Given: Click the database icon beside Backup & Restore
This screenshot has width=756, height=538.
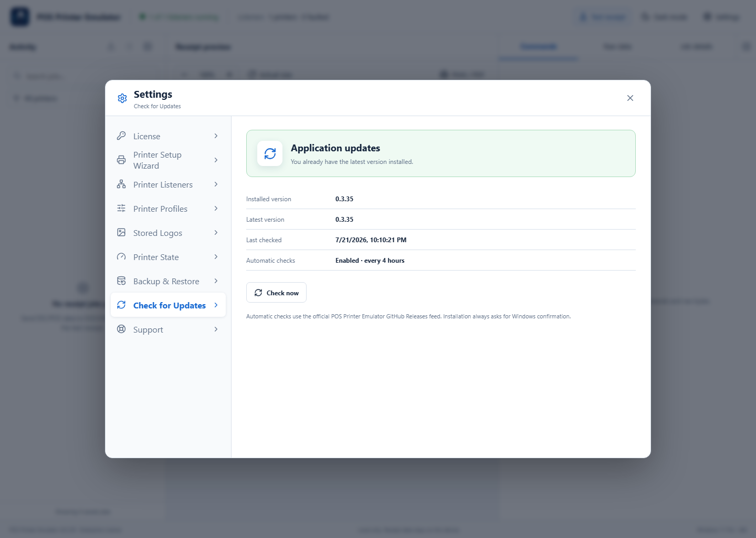Looking at the screenshot, I should [x=121, y=281].
